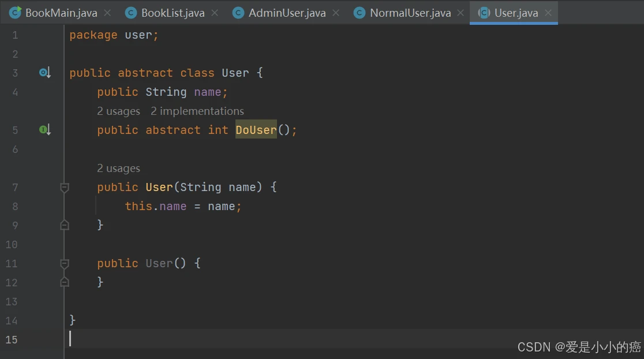Viewport: 644px width, 359px height.
Task: Click the BookMain.java class file icon
Action: pos(15,13)
